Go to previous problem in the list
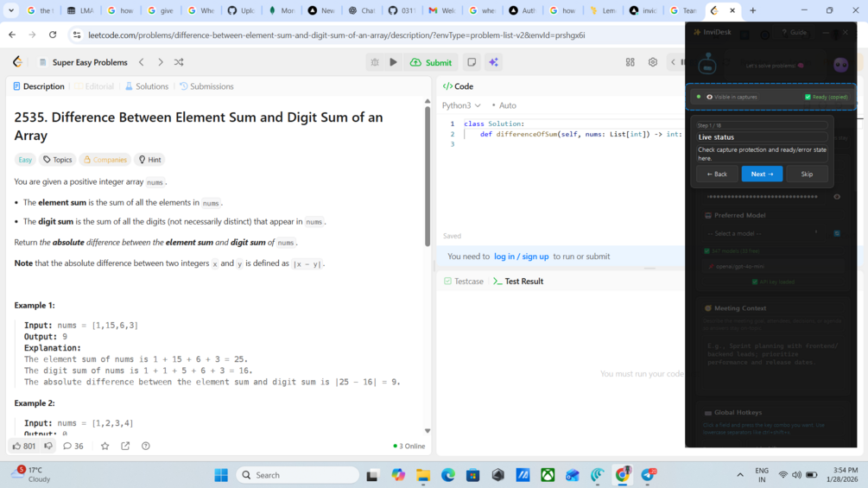Viewport: 868px width, 488px height. pos(142,62)
